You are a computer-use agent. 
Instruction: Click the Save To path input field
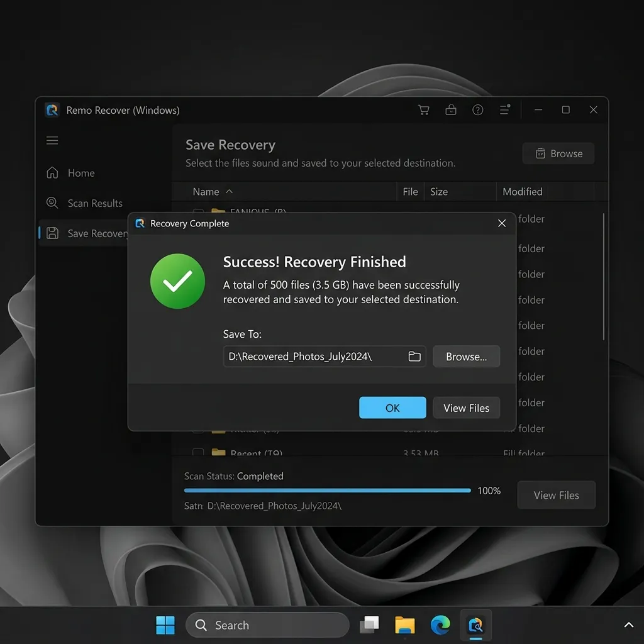click(325, 356)
